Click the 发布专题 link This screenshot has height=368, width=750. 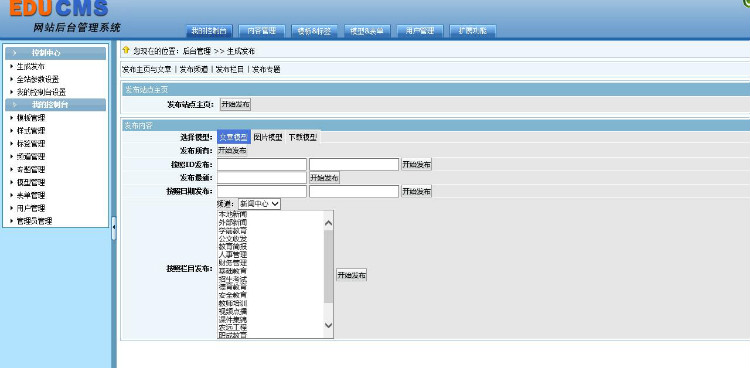266,69
